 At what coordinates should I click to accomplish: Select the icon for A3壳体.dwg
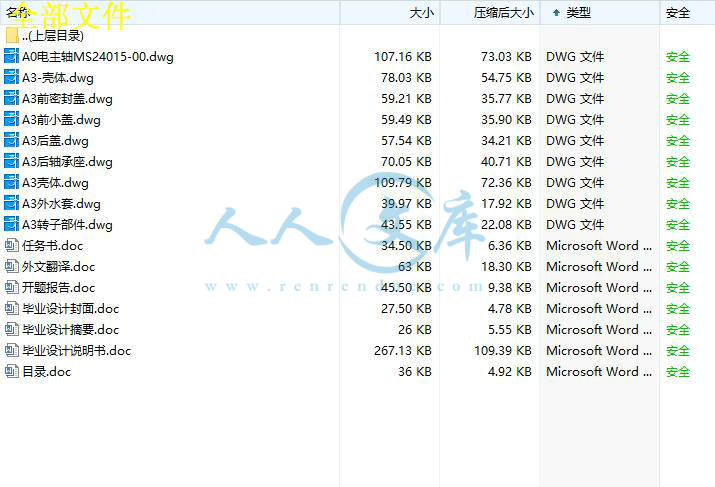click(x=11, y=182)
